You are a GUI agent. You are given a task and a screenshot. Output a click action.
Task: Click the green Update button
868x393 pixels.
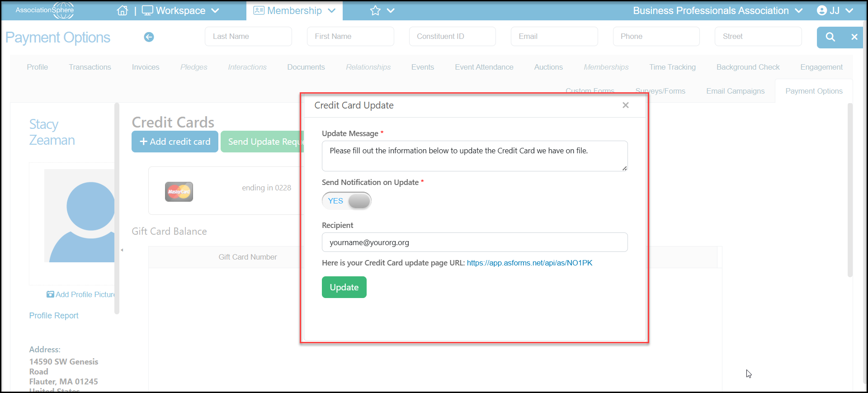click(344, 287)
